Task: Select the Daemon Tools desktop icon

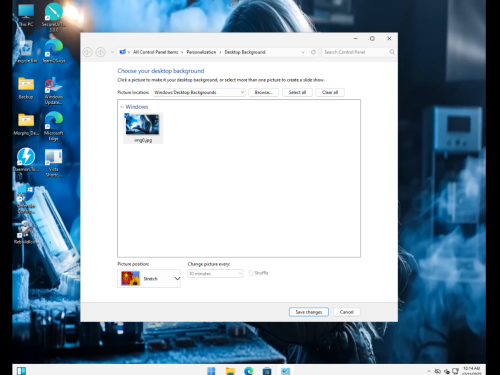Action: 26,159
